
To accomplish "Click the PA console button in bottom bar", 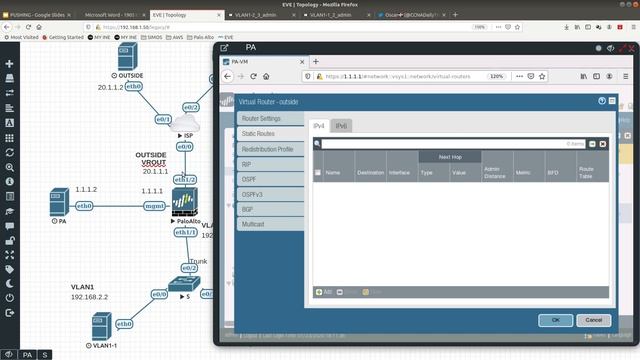I will (27, 355).
